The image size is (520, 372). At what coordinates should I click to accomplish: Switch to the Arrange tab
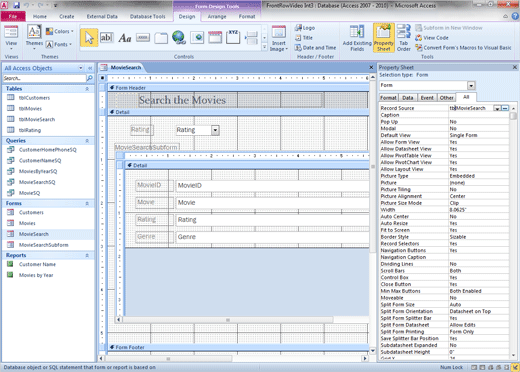click(x=217, y=16)
